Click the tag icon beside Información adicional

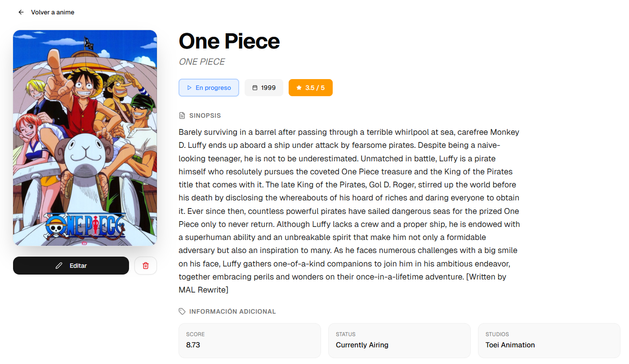coord(182,311)
